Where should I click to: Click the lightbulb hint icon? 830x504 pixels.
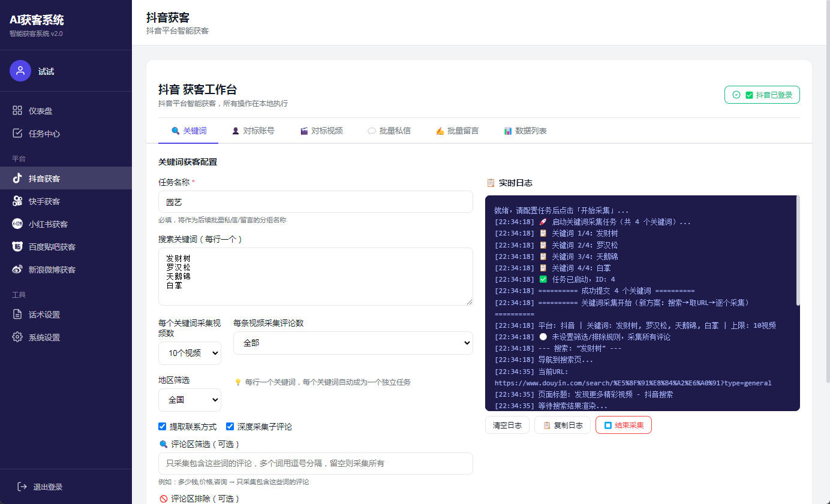click(237, 382)
